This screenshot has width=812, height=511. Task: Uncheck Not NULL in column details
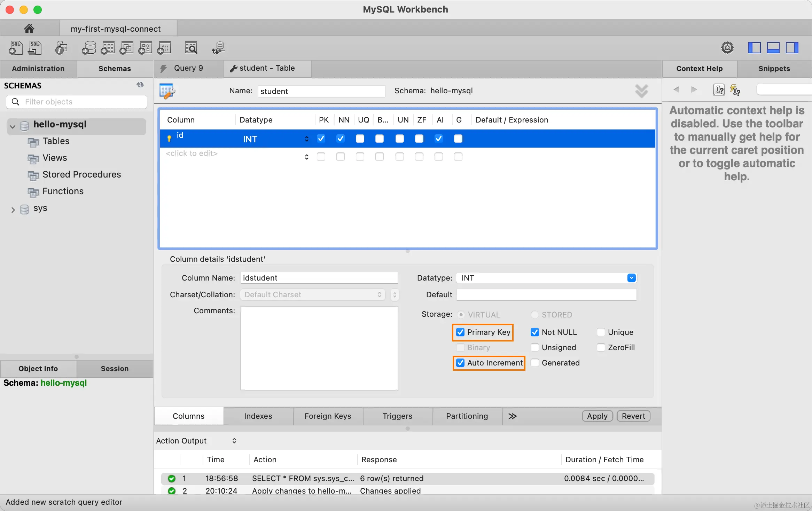pyautogui.click(x=535, y=332)
